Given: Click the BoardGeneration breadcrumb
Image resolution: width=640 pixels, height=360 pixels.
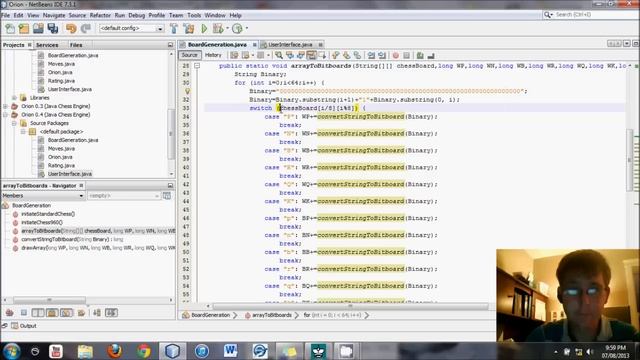Looking at the screenshot, I should click(x=210, y=315).
